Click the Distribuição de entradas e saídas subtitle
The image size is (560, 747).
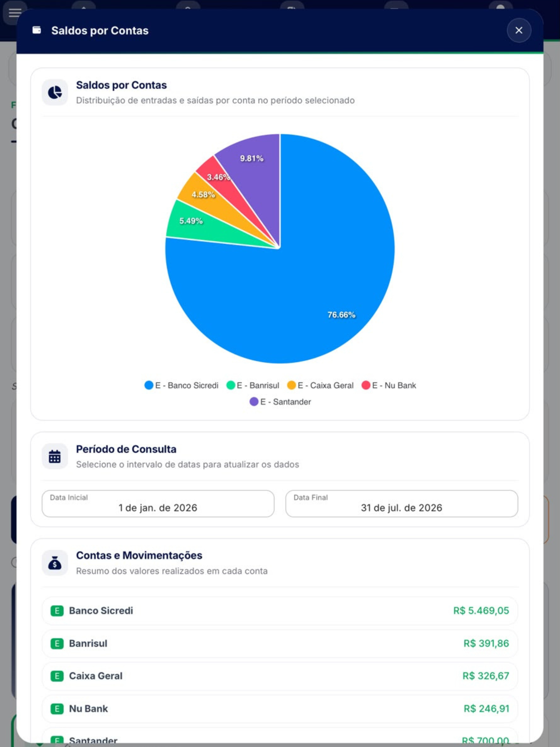tap(215, 101)
